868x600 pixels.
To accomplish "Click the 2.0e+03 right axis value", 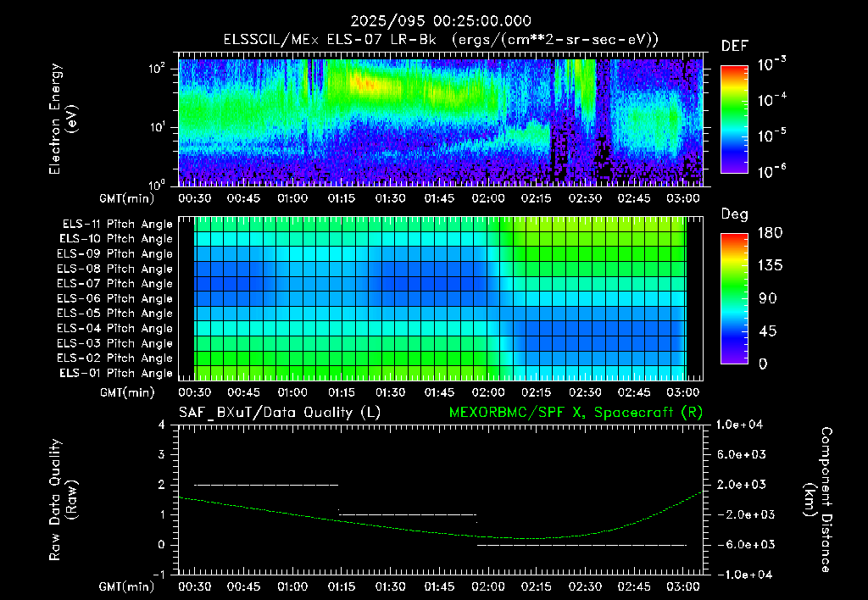I will click(742, 485).
